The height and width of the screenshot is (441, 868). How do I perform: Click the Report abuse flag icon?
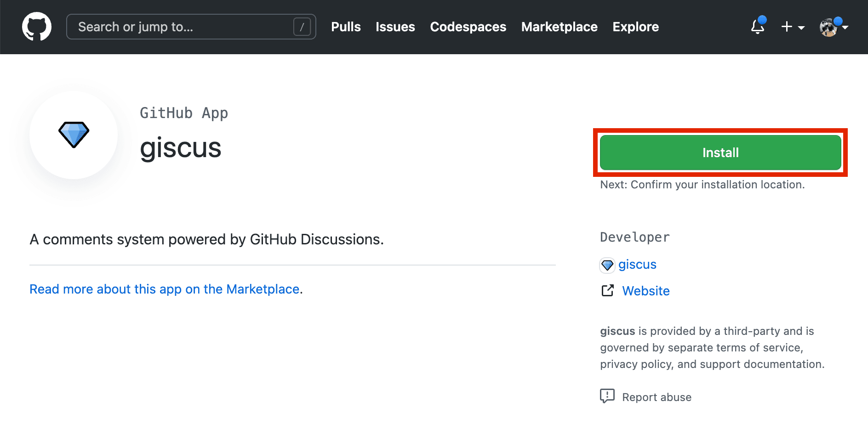click(x=607, y=396)
